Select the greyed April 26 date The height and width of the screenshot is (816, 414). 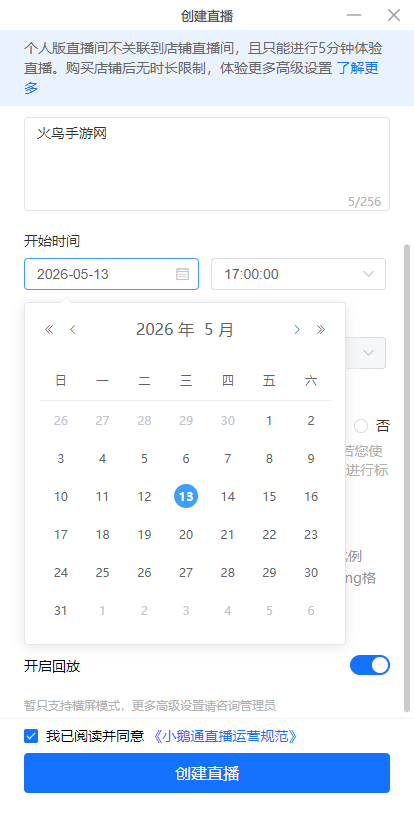pos(61,420)
